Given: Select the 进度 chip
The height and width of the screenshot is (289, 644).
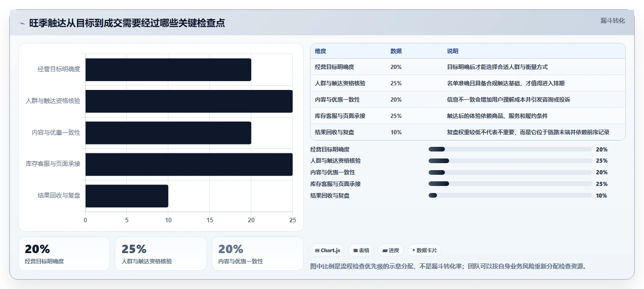Looking at the screenshot, I should (391, 250).
